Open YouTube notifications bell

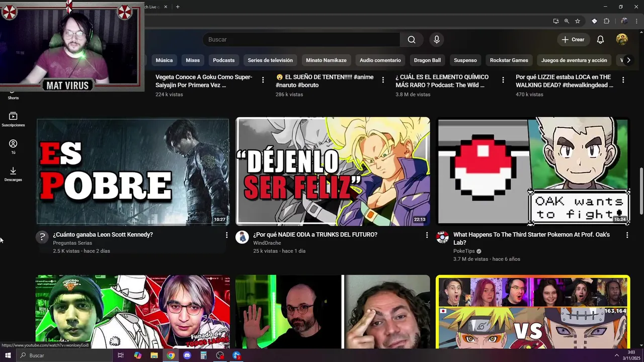pos(600,40)
